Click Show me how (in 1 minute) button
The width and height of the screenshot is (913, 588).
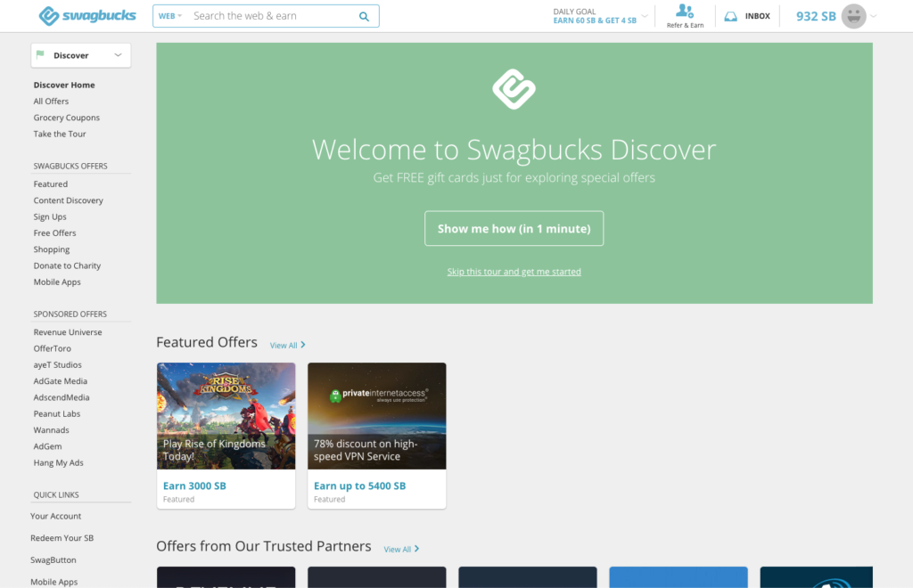[514, 229]
